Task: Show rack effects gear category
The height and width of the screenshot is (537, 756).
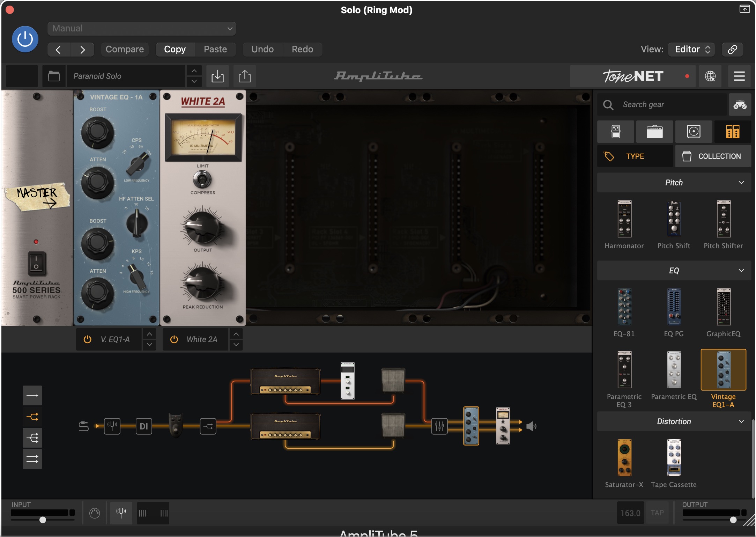Action: [x=732, y=132]
